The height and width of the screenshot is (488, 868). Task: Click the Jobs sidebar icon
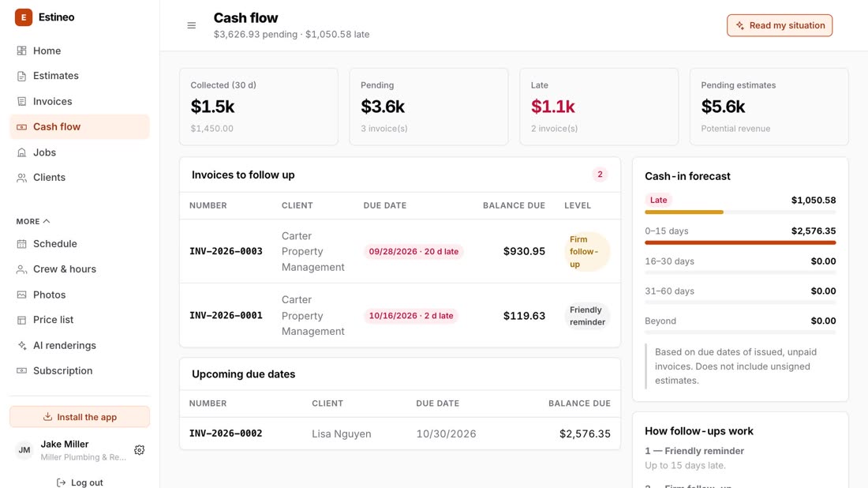click(x=21, y=152)
